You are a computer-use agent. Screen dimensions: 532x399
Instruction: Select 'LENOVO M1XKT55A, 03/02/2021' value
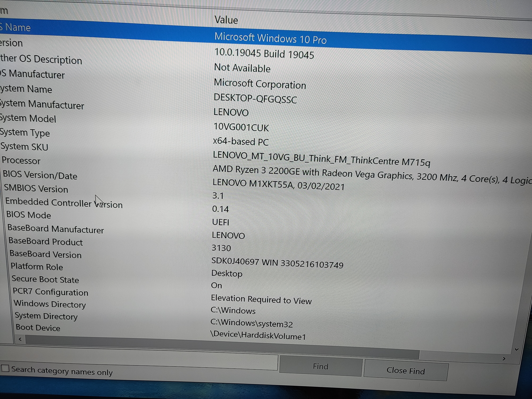click(279, 185)
